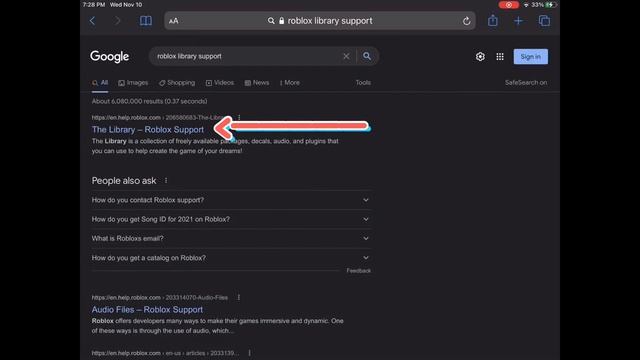Show the Safari tab overview icon

544,21
